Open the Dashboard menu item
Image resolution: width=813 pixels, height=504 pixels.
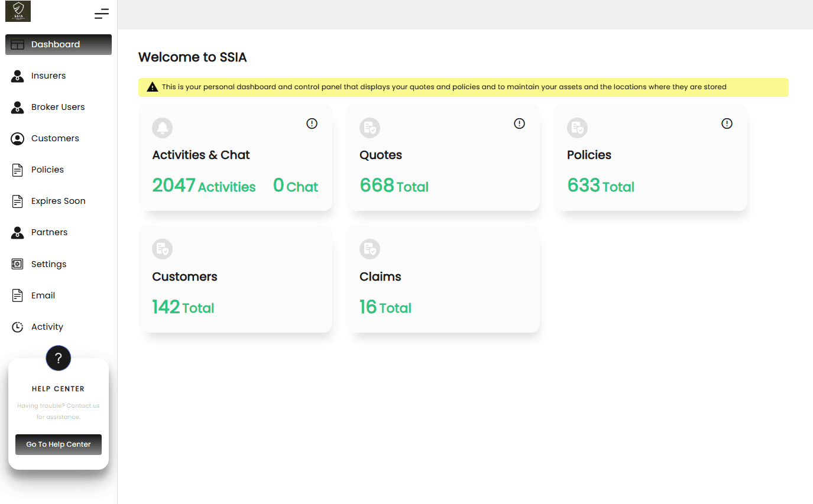(58, 44)
